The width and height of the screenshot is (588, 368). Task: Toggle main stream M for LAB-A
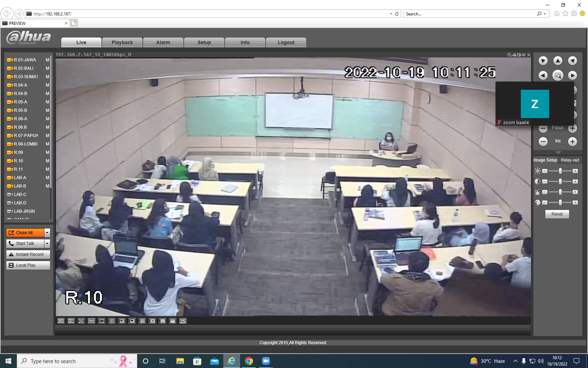(x=48, y=178)
